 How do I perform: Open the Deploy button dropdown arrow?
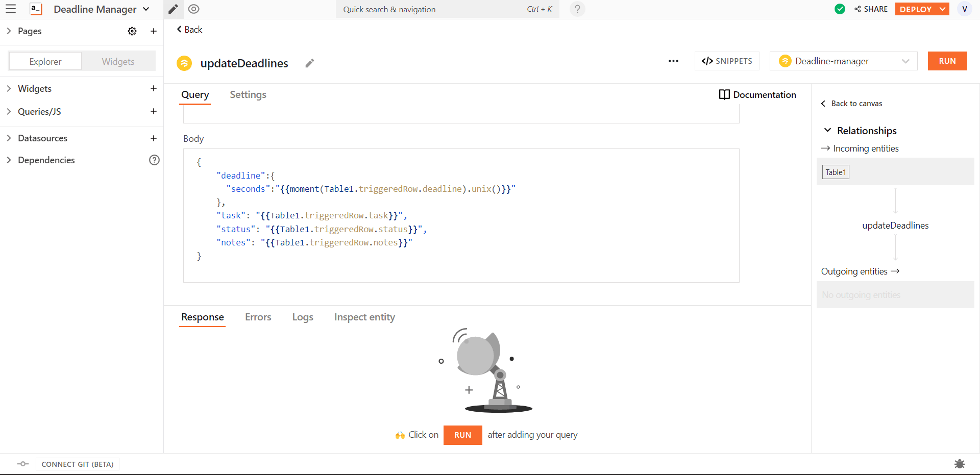coord(943,9)
